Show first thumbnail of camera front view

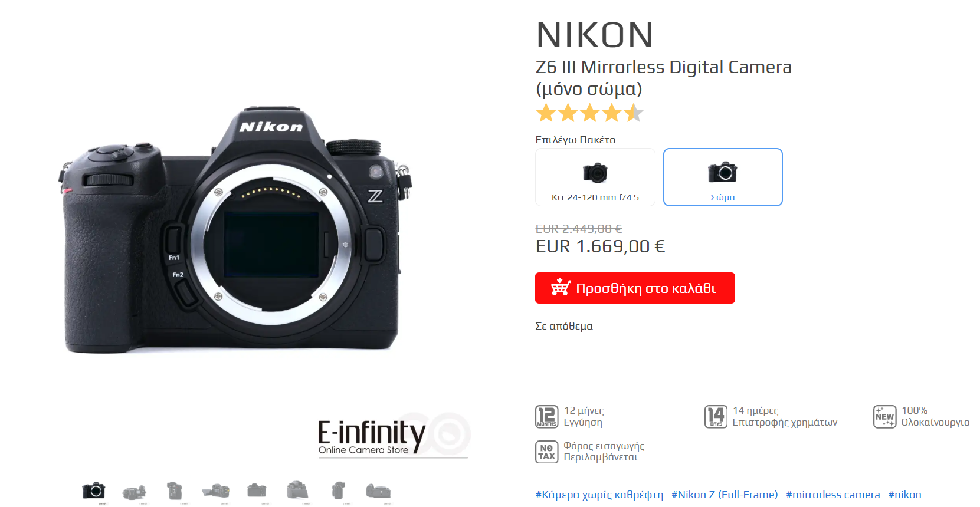pos(93,491)
